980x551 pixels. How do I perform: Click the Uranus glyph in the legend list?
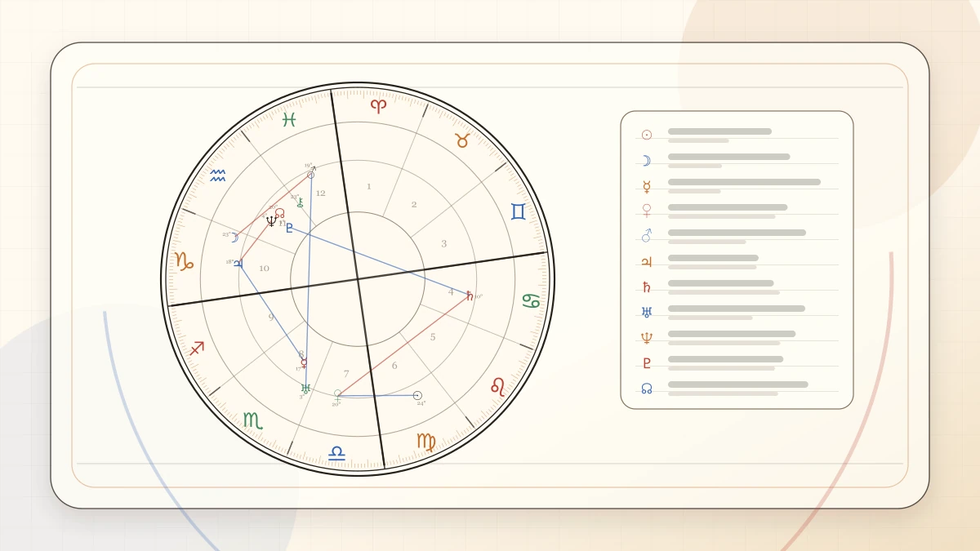[647, 313]
